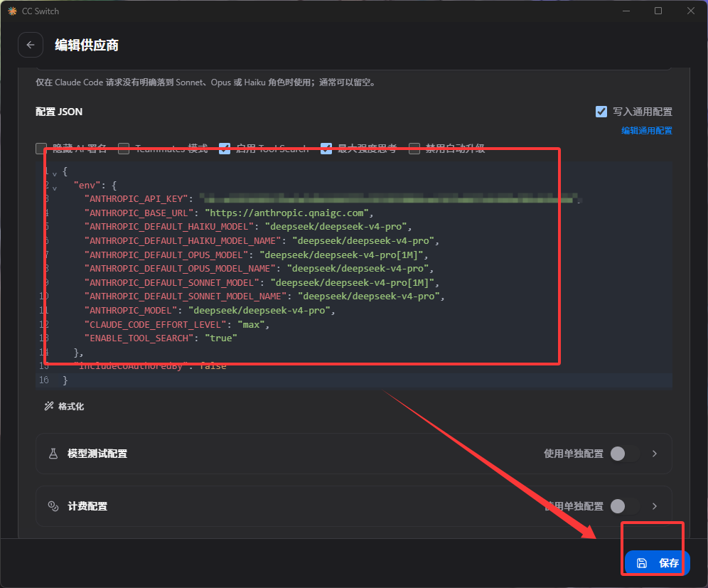Turn on 使用单独配置 for 计费配置
The width and height of the screenshot is (708, 588).
click(625, 506)
